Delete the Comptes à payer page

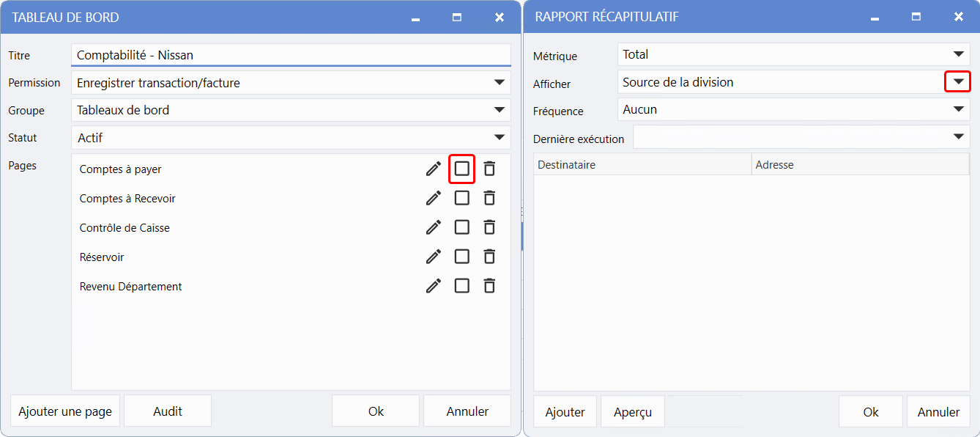point(489,169)
